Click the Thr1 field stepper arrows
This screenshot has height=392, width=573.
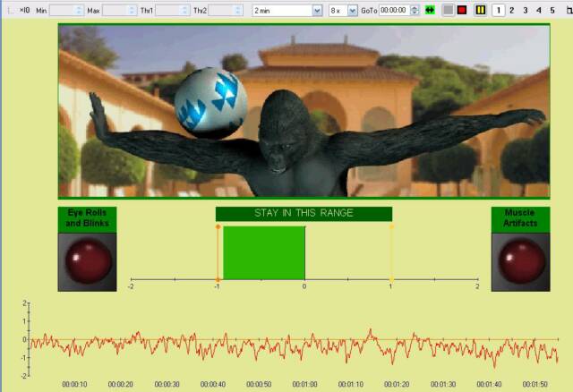(185, 11)
